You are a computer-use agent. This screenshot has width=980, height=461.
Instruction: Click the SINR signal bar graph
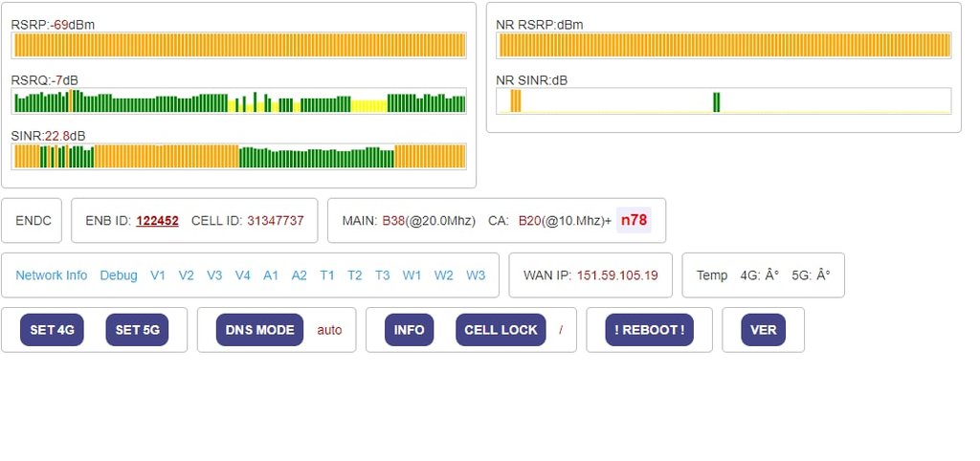pos(238,156)
